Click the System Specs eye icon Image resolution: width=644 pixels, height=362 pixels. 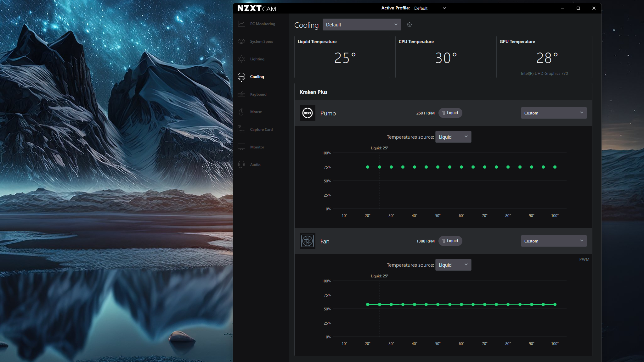[241, 42]
